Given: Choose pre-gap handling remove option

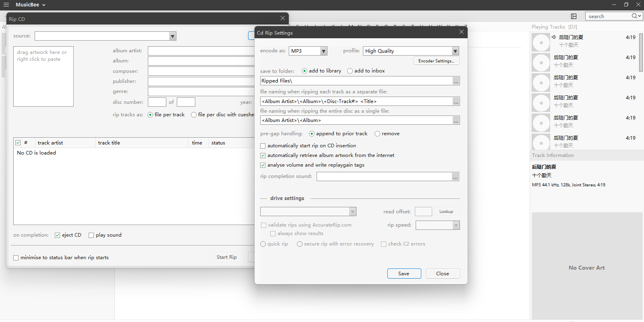Looking at the screenshot, I should point(377,134).
